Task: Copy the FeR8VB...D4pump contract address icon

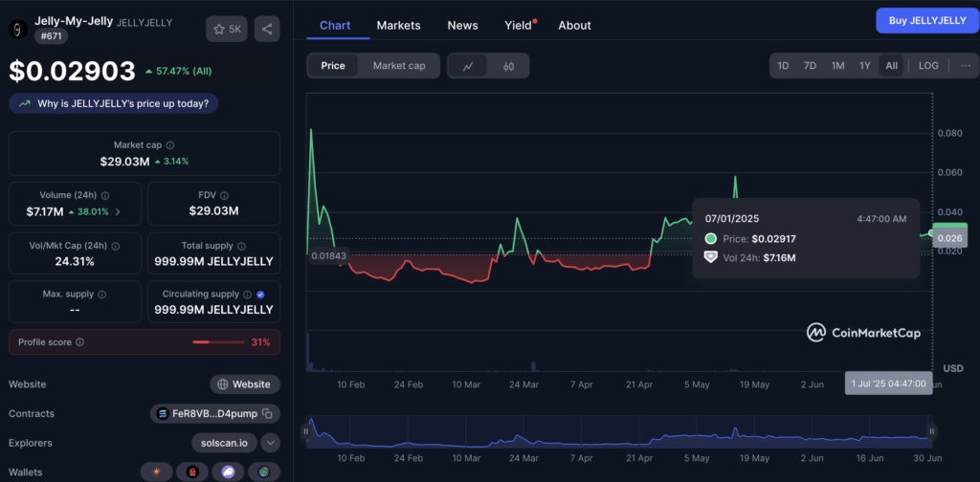Action: [x=267, y=413]
